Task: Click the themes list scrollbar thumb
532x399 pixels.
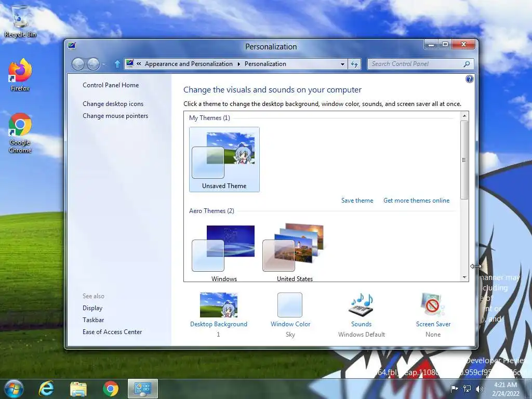Action: tap(464, 160)
